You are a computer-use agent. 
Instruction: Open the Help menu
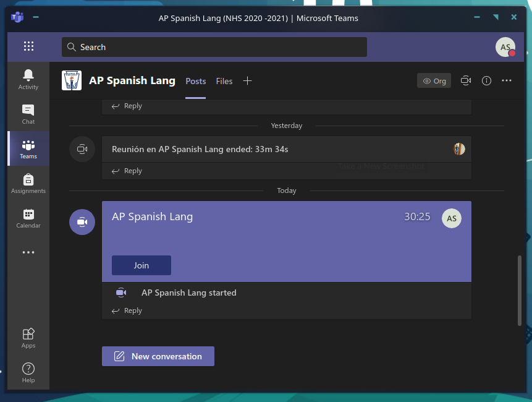pyautogui.click(x=28, y=373)
